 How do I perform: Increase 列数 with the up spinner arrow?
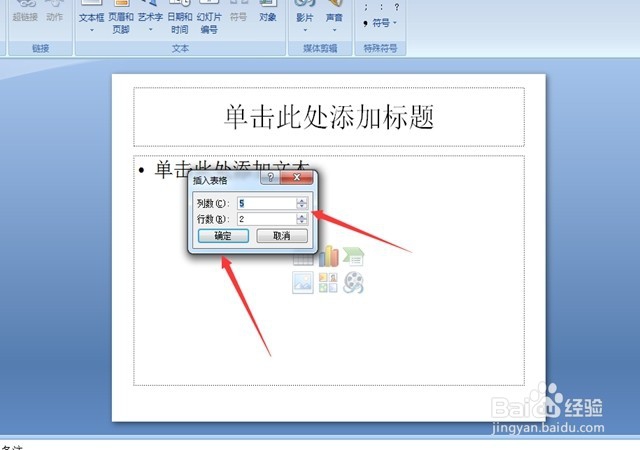click(302, 200)
